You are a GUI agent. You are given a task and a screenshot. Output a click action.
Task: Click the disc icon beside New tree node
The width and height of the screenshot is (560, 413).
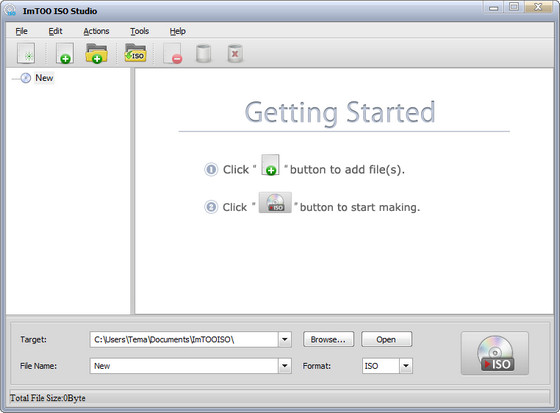tap(26, 78)
